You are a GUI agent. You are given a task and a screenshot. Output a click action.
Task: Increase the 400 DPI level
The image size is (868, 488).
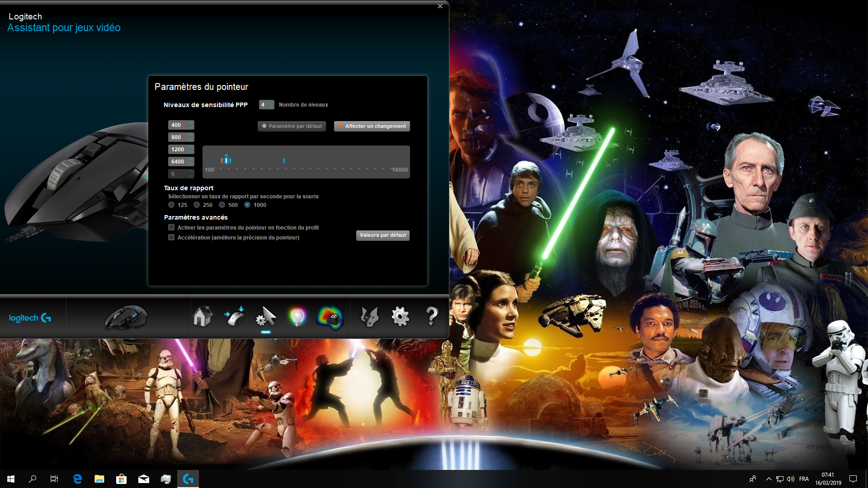(191, 123)
